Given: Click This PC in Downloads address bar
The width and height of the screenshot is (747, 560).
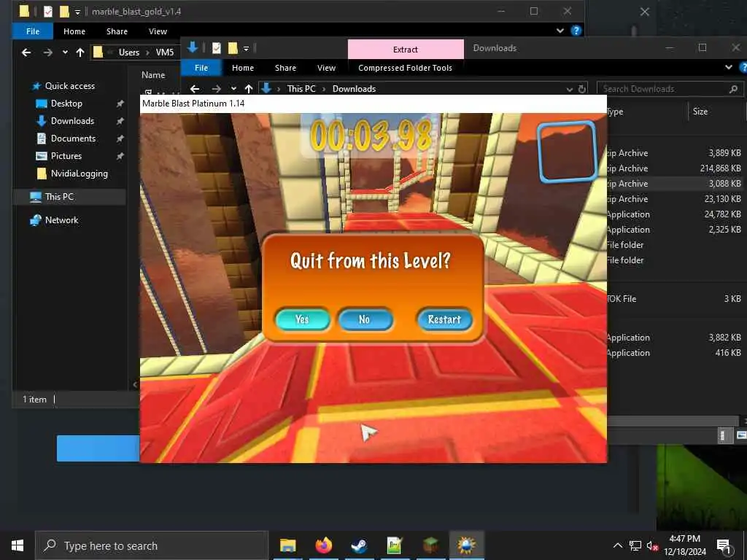Looking at the screenshot, I should (301, 88).
